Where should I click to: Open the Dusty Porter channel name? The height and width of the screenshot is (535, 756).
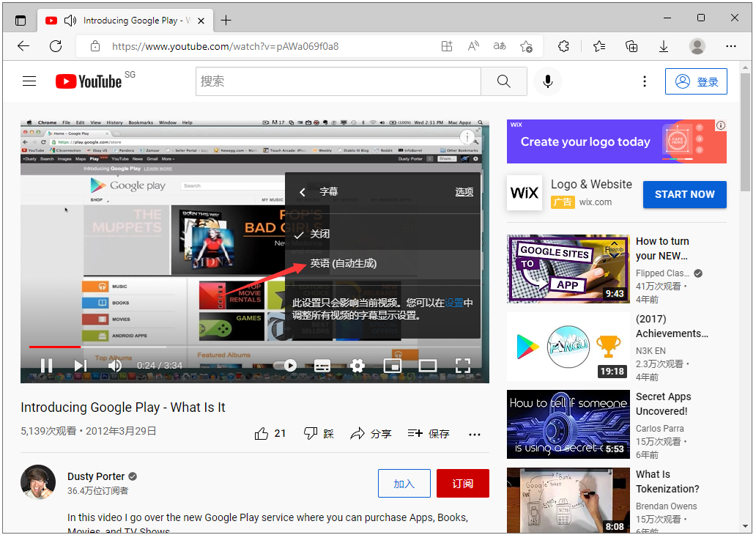click(x=96, y=476)
